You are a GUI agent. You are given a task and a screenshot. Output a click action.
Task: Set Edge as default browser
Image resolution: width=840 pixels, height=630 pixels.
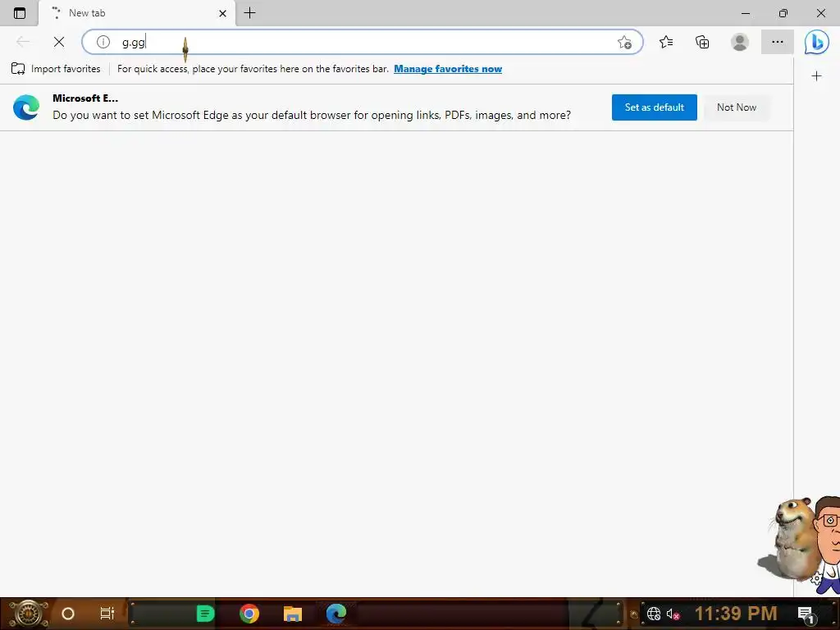click(654, 107)
